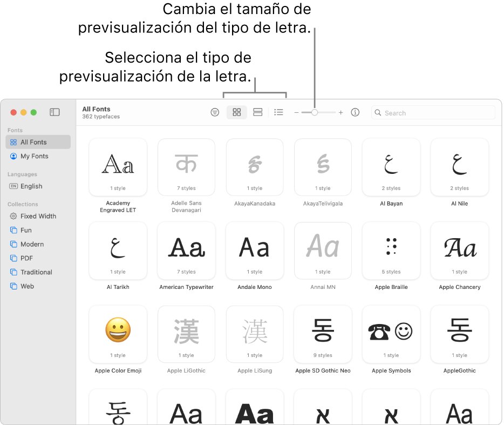Select Apple SD Gothic Neo font card
Image resolution: width=504 pixels, height=425 pixels.
point(323,334)
